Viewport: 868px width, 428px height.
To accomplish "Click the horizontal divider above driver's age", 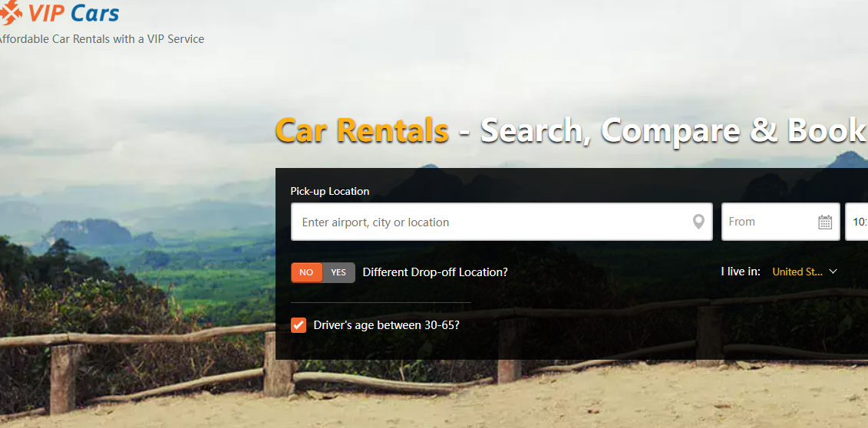I will pyautogui.click(x=381, y=302).
